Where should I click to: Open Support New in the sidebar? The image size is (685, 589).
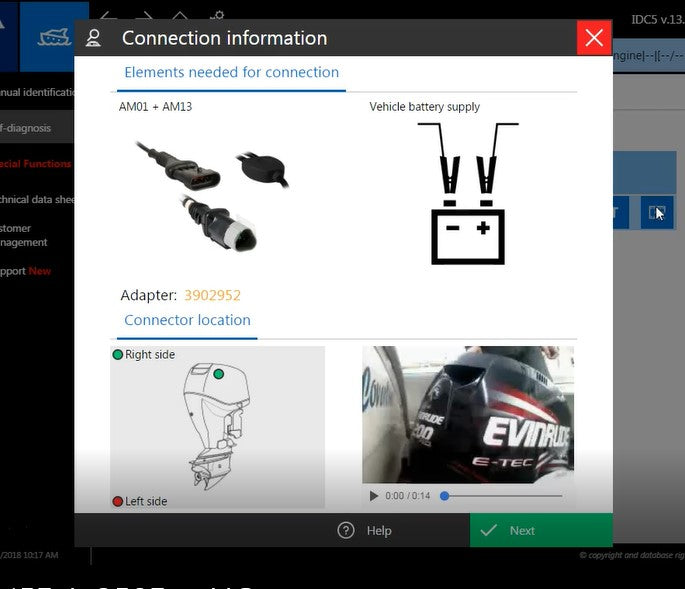[x=26, y=271]
